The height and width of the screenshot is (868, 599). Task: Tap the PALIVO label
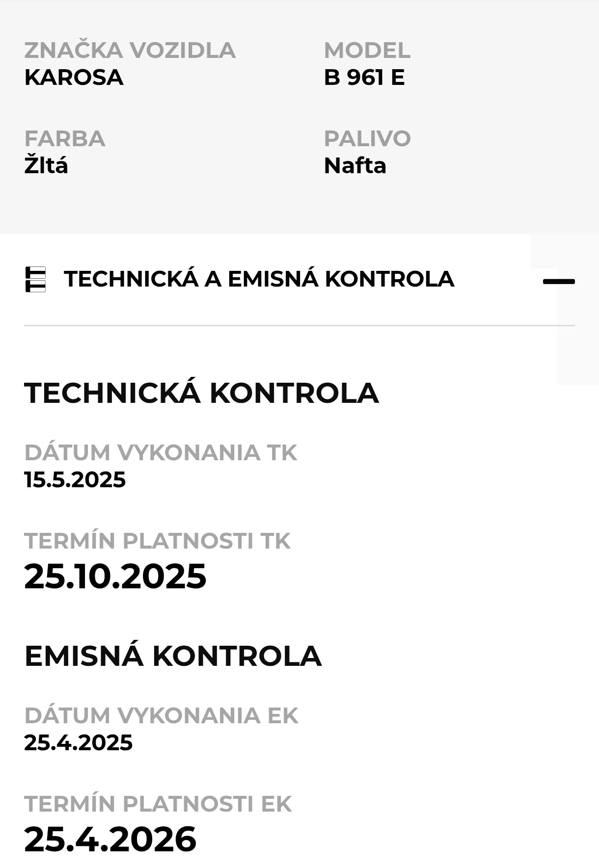(x=367, y=138)
